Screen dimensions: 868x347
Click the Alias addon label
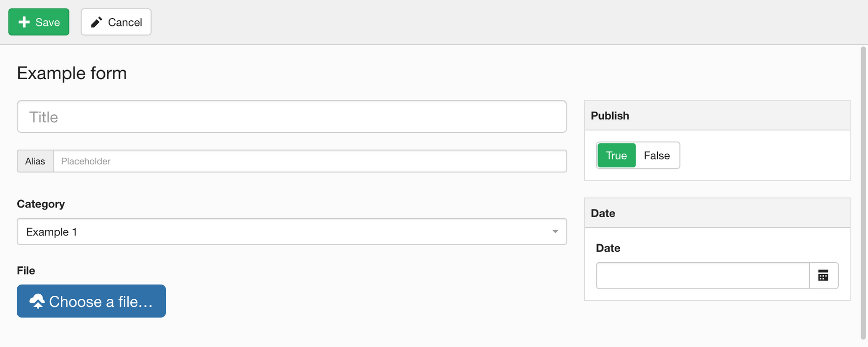click(x=35, y=161)
